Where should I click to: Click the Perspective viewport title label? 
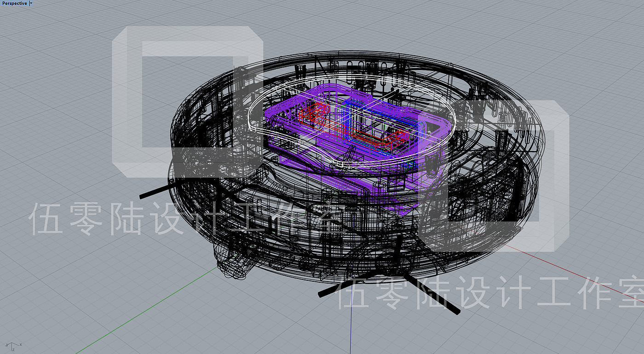point(14,3)
